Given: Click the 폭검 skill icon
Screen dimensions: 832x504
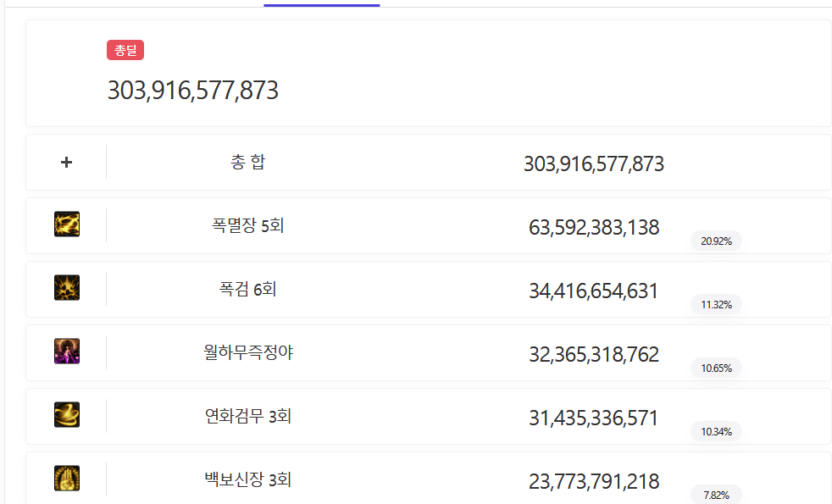Looking at the screenshot, I should (x=67, y=288).
